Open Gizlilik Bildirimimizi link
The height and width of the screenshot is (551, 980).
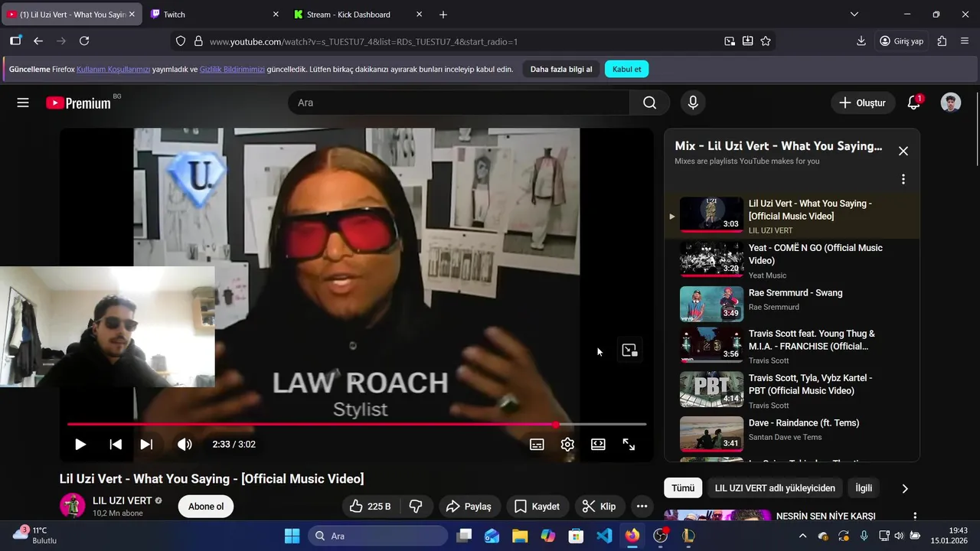click(232, 69)
